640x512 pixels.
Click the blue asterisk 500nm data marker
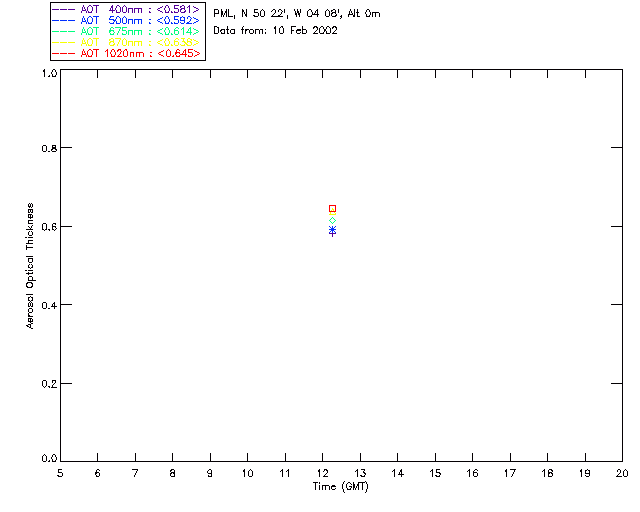point(332,229)
